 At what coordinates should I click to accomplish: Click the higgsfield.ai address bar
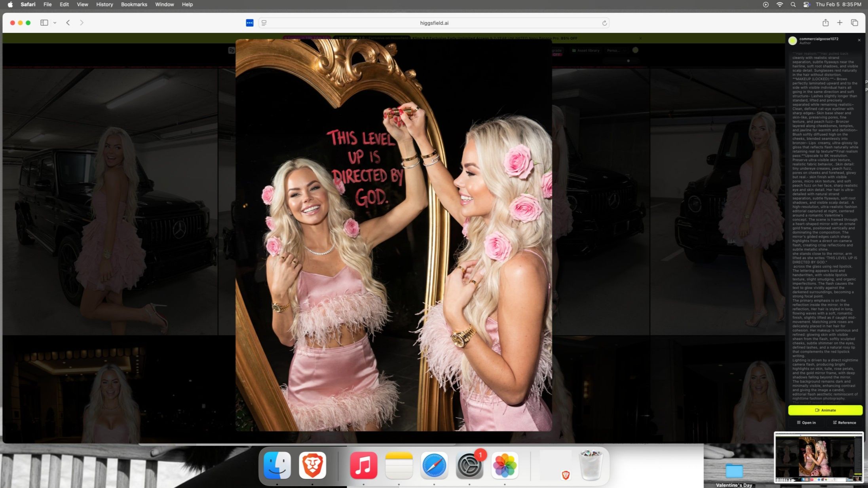434,23
